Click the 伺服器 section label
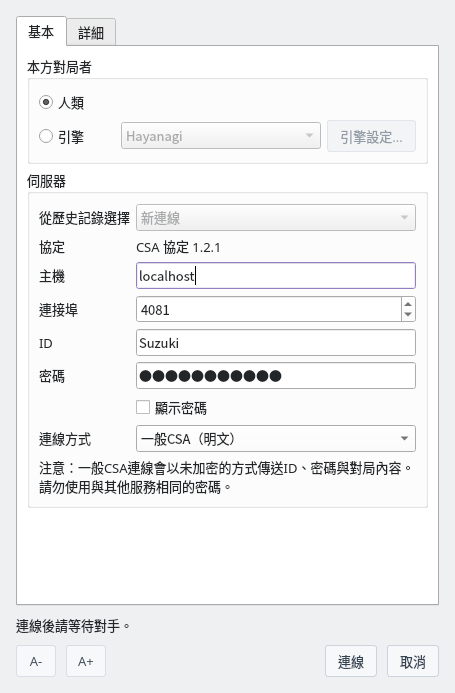The width and height of the screenshot is (455, 693). click(x=46, y=181)
